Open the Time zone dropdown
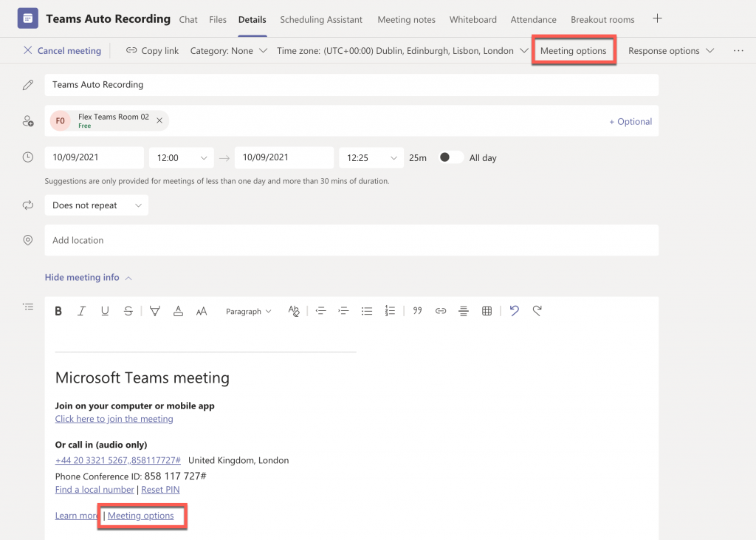756x540 pixels. pos(402,51)
